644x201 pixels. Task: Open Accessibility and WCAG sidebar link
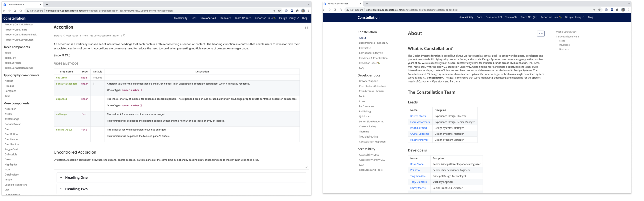point(372,160)
